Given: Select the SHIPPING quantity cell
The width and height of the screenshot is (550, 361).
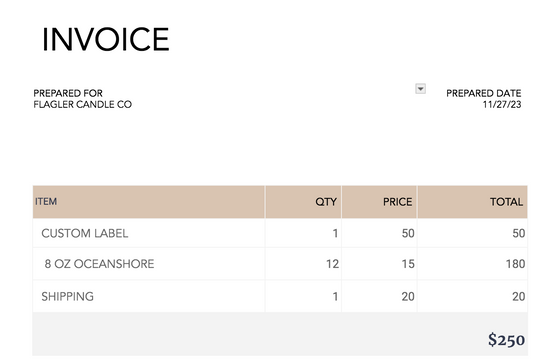Looking at the screenshot, I should [303, 296].
